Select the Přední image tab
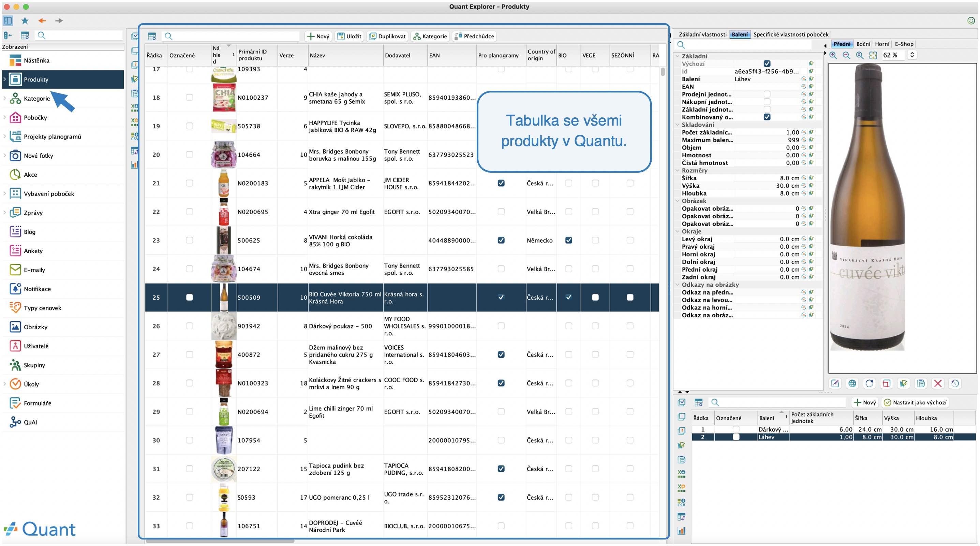The image size is (980, 546). [x=842, y=44]
